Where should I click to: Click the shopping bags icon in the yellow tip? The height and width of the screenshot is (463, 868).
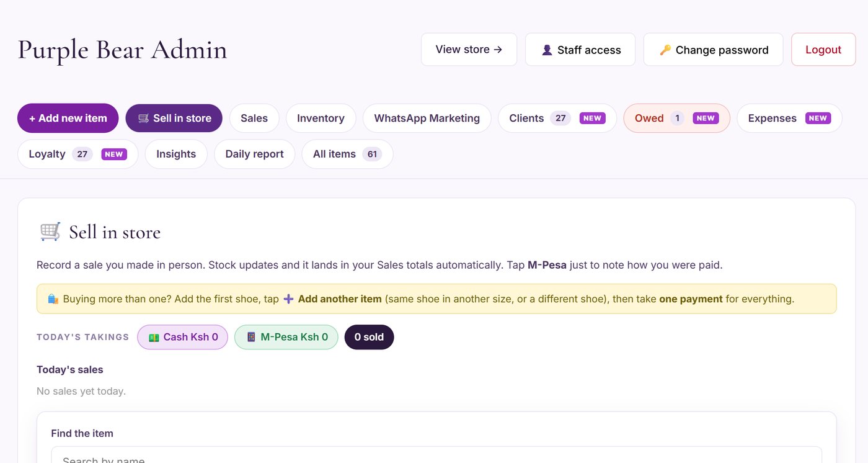(53, 299)
